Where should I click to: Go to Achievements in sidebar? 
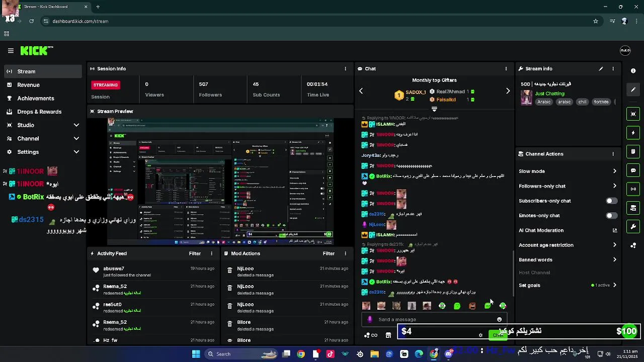pyautogui.click(x=43, y=98)
